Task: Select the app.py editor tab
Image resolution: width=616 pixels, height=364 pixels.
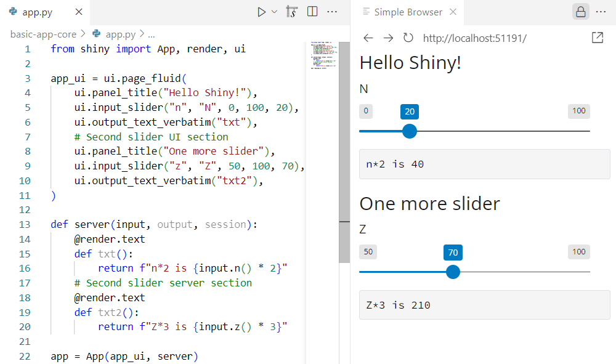Action: click(x=37, y=12)
